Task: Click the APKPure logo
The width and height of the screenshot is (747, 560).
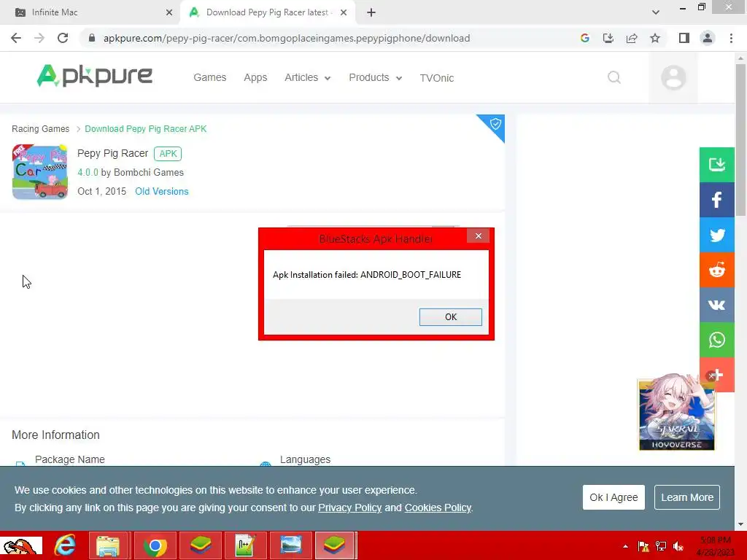Action: tap(94, 76)
